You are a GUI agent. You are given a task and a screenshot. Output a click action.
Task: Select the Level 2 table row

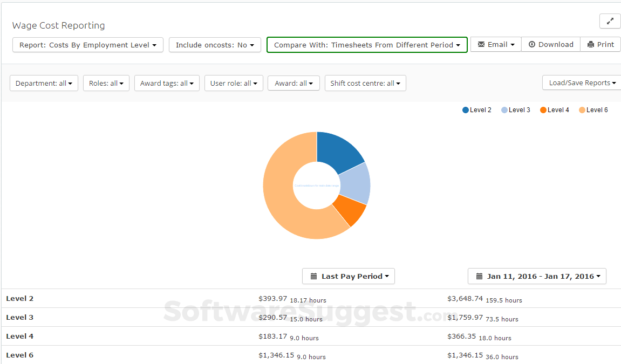click(x=20, y=298)
